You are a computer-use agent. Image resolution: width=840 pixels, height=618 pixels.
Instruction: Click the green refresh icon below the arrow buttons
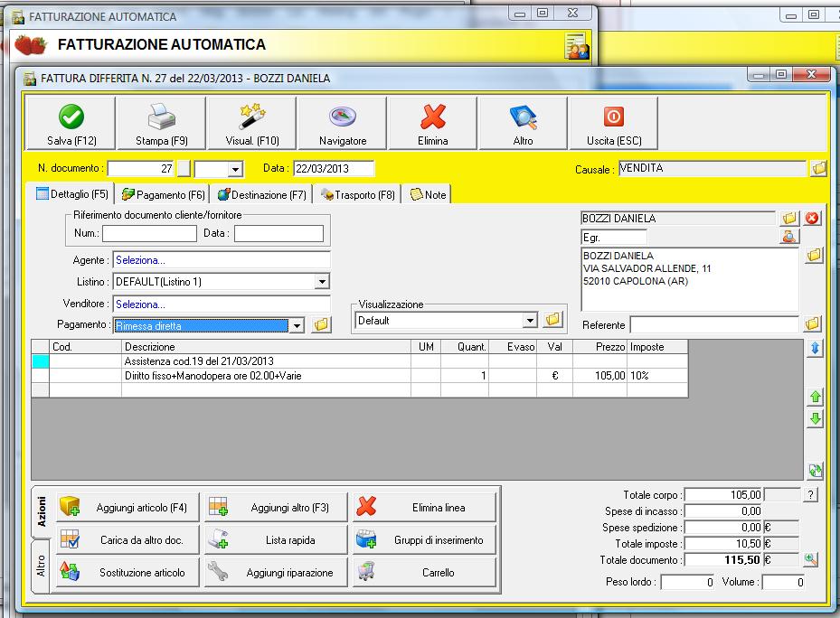816,471
